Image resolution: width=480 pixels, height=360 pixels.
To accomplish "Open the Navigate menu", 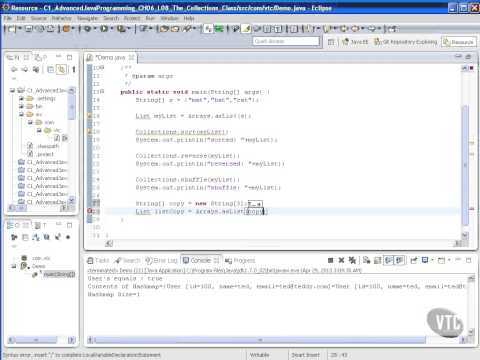I will click(x=87, y=18).
